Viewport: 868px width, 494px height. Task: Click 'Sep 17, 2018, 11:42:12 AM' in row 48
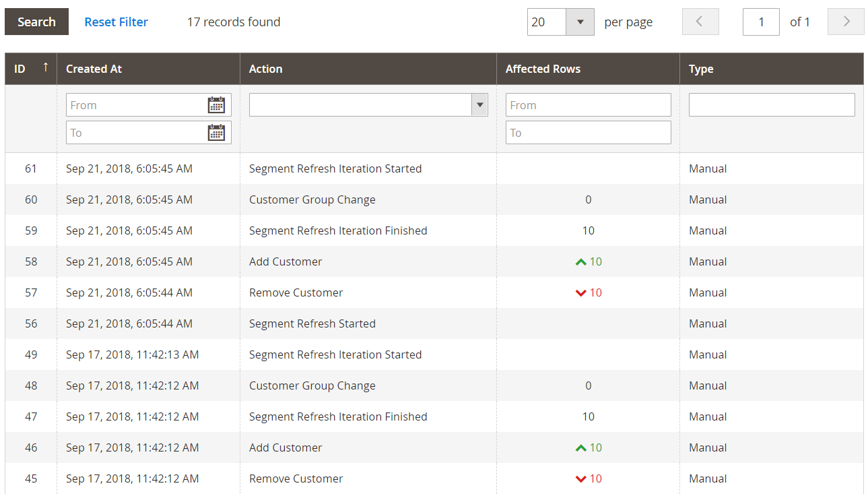(133, 385)
